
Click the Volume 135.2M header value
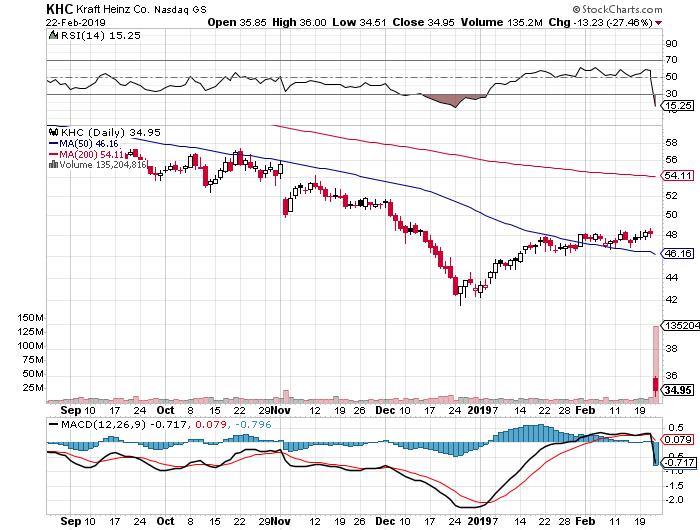point(502,22)
